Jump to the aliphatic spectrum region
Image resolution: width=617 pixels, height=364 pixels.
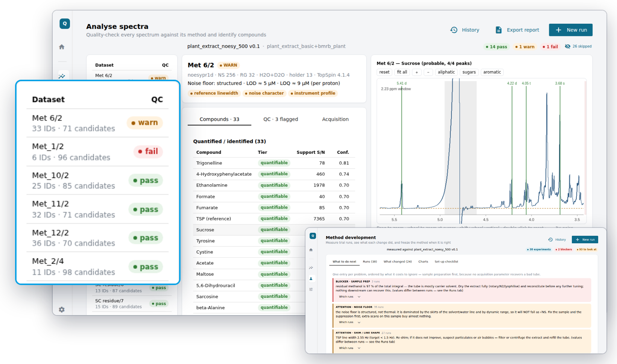(x=446, y=72)
